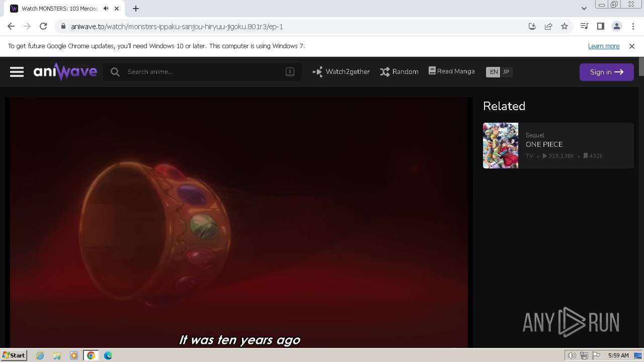Switch title language to EN
Screen dimensions: 644x362
(x=494, y=72)
